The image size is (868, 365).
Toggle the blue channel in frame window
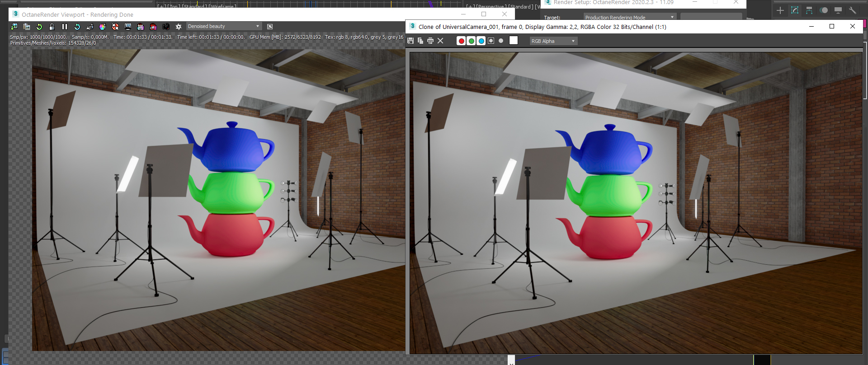point(481,41)
